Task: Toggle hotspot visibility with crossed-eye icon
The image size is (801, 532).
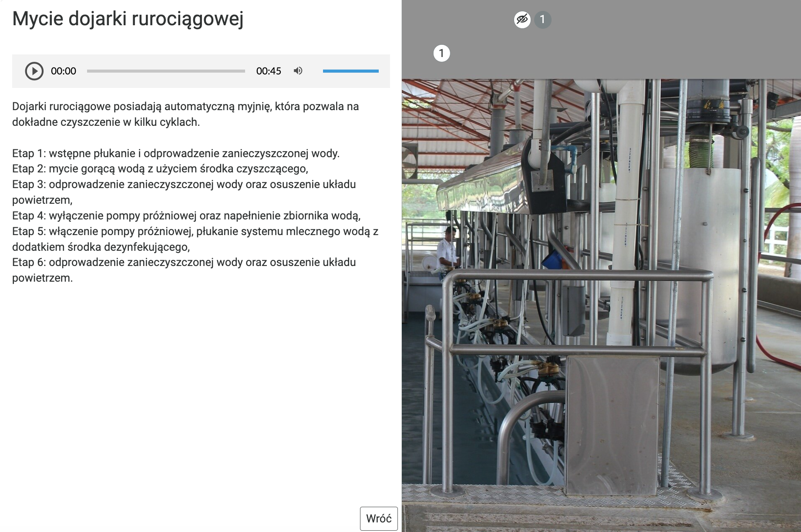Action: [x=522, y=20]
